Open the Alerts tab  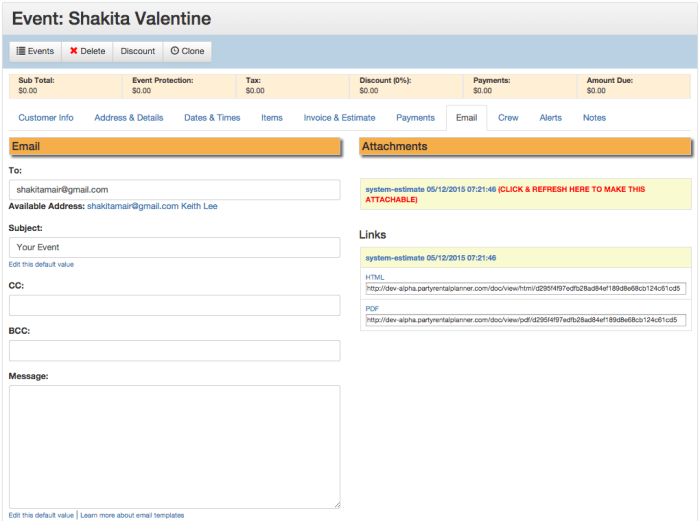pyautogui.click(x=550, y=118)
